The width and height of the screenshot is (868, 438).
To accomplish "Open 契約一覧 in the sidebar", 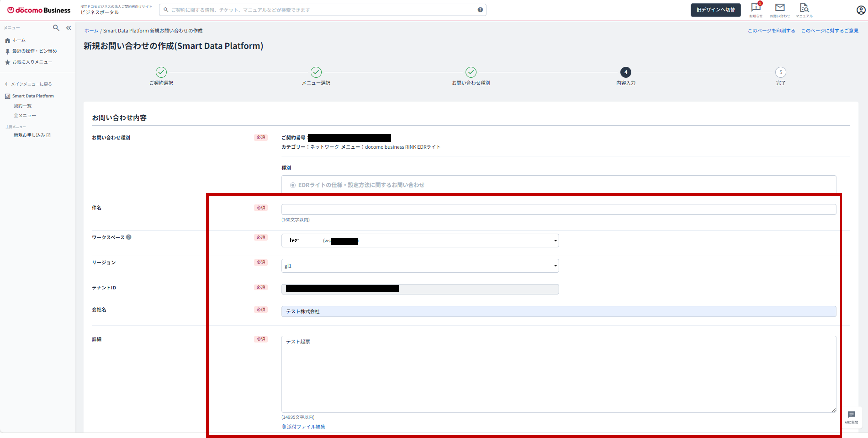I will point(22,106).
